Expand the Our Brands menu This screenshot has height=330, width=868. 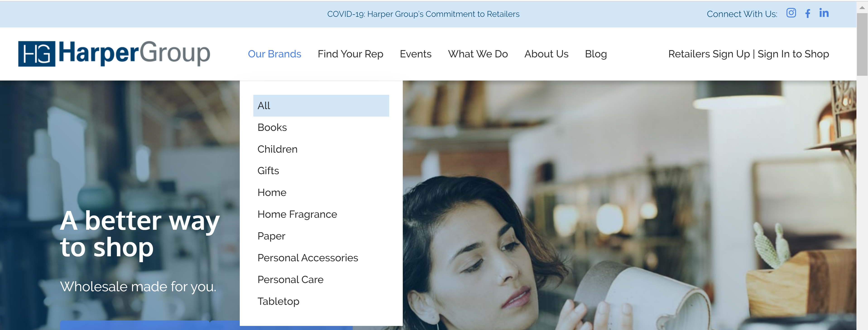tap(274, 54)
